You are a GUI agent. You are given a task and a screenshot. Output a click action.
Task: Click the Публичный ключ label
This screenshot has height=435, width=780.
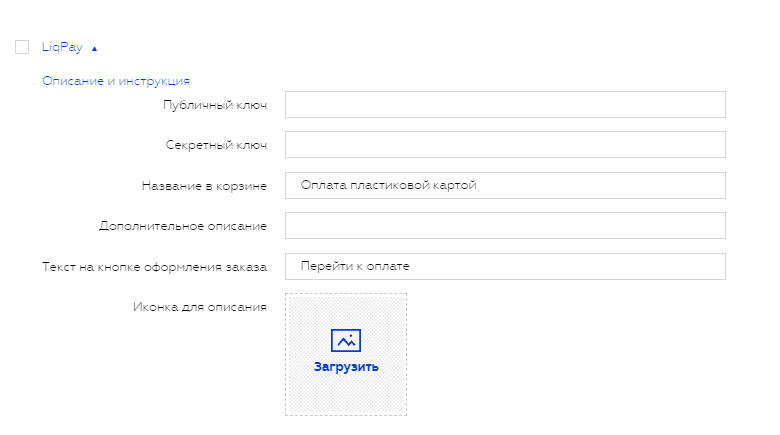tap(215, 105)
